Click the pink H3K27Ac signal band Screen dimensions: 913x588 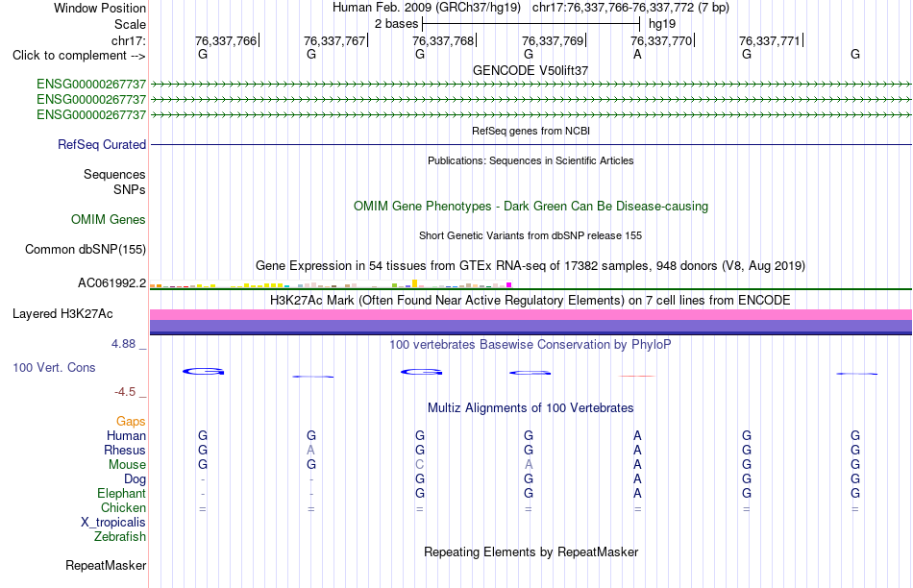pyautogui.click(x=531, y=314)
